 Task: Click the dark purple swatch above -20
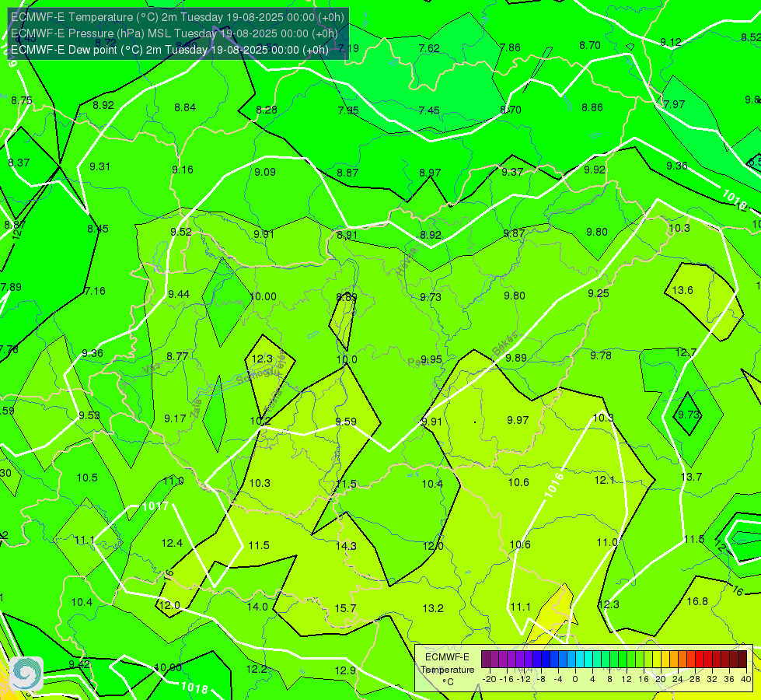tap(486, 660)
